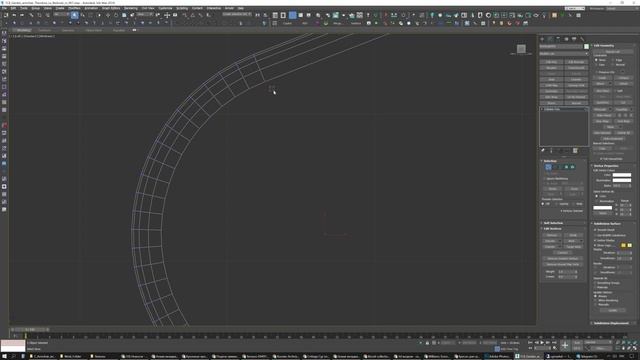Switch to Hierarchy command panel tab

click(558, 39)
